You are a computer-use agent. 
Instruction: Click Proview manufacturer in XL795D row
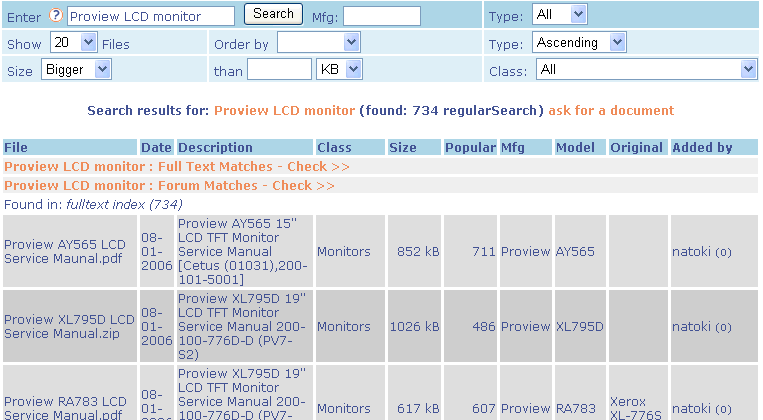tap(526, 327)
